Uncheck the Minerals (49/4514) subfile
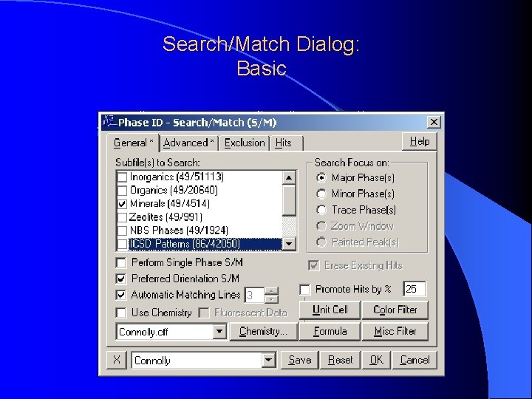 click(x=122, y=204)
